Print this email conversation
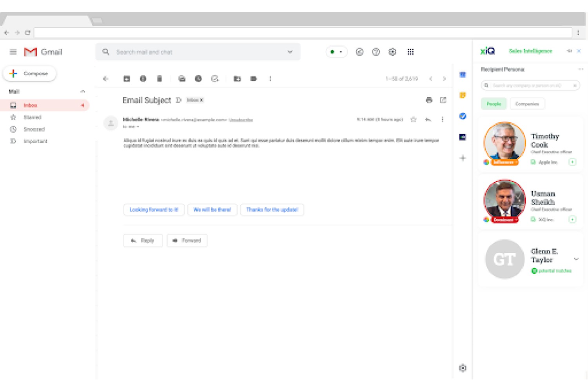Screen dimensions: 588x392 [429, 100]
